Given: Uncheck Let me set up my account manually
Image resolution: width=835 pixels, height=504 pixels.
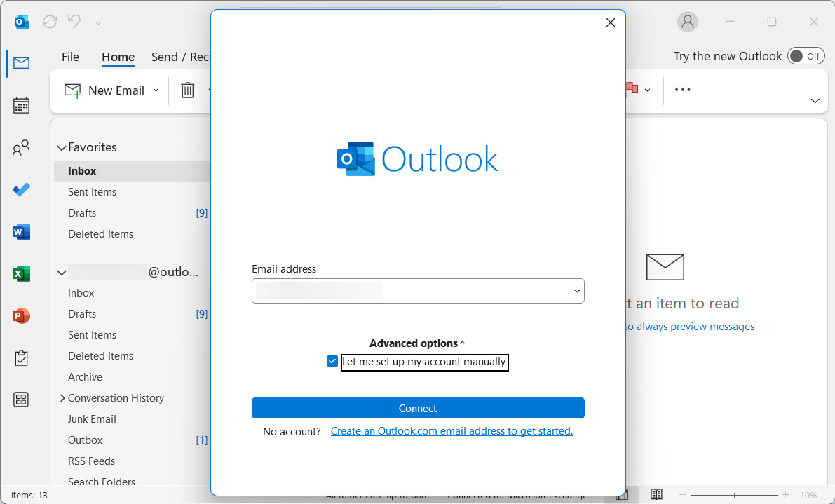Looking at the screenshot, I should (332, 361).
